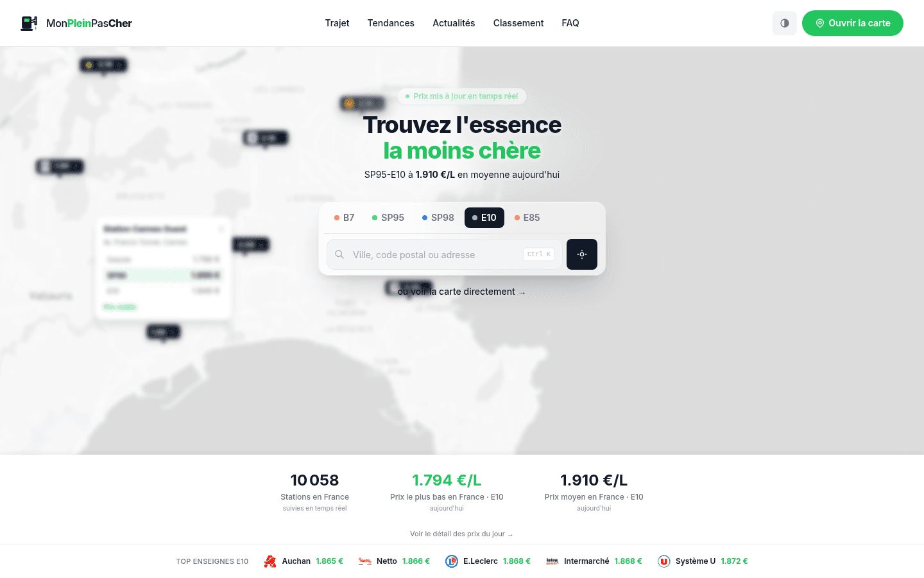The image size is (924, 578).
Task: Click the average price 1.910 €/L statistic
Action: click(x=594, y=480)
